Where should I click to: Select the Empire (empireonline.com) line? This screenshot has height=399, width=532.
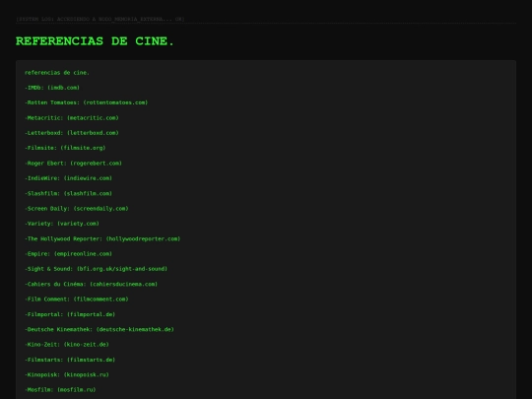pyautogui.click(x=69, y=254)
